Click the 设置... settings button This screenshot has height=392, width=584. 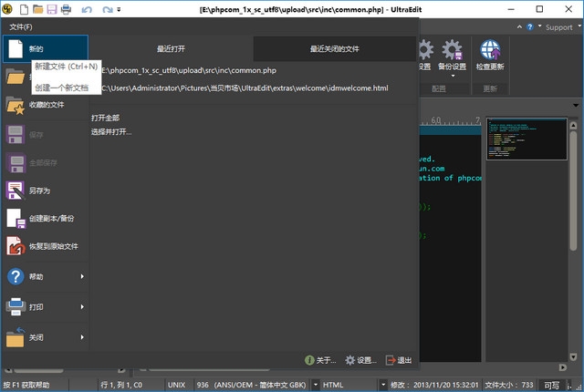point(360,360)
